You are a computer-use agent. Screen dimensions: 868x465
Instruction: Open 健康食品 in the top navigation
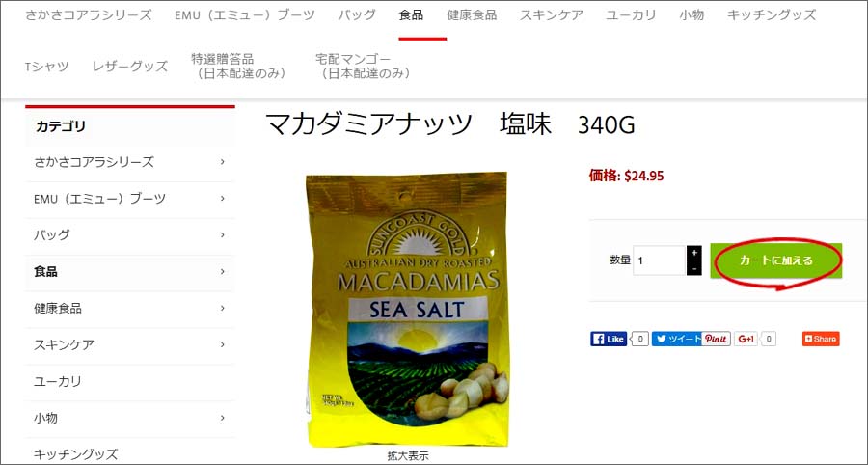point(472,14)
